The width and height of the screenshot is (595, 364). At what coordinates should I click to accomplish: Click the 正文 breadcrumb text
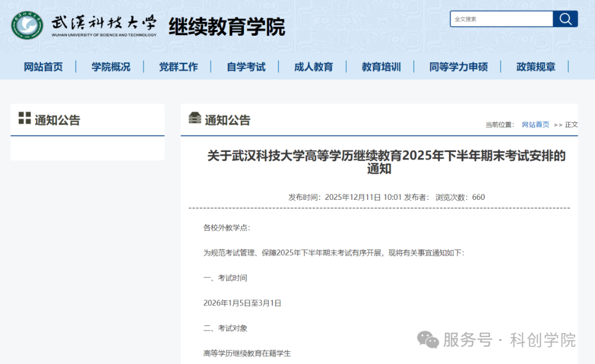(x=572, y=124)
